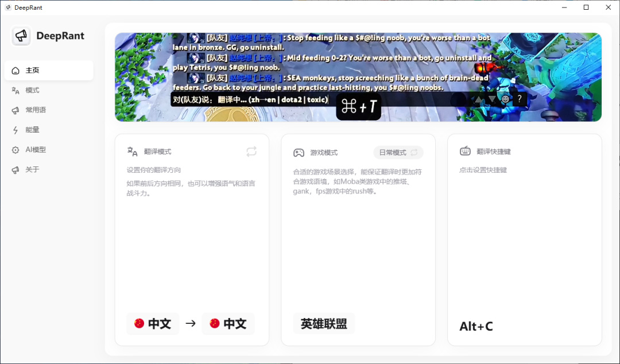
Task: Maximize the DeepRant window
Action: pyautogui.click(x=586, y=7)
